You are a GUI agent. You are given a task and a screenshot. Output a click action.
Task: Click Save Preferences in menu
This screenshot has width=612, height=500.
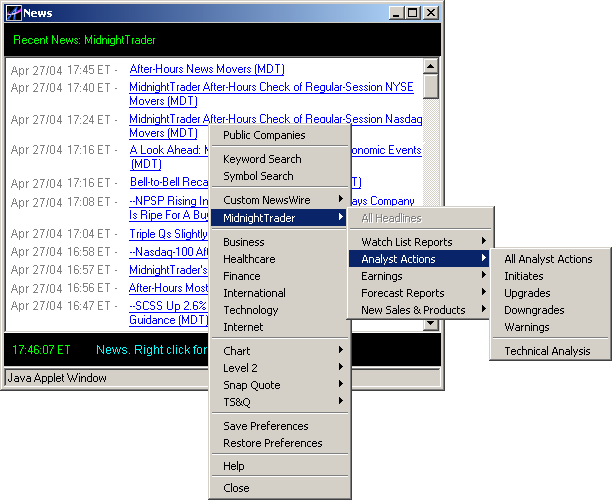265,426
